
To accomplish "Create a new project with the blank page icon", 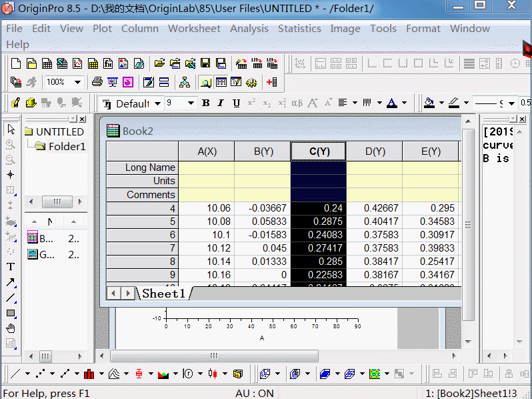I will pyautogui.click(x=15, y=63).
